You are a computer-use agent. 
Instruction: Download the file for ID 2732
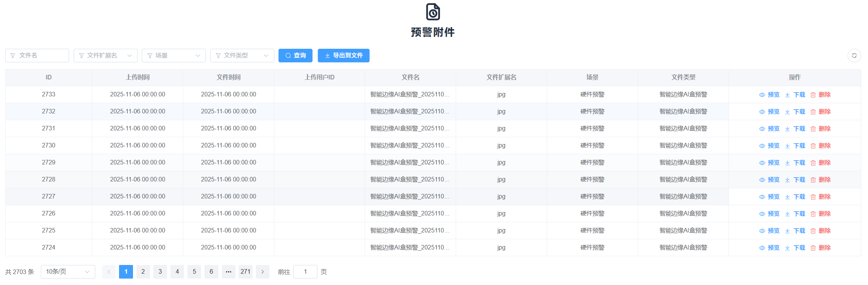[795, 112]
